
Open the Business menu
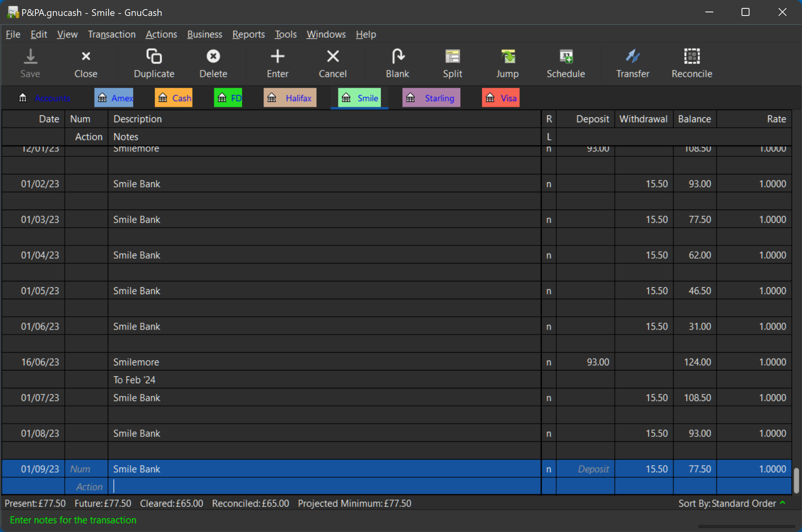coord(204,35)
